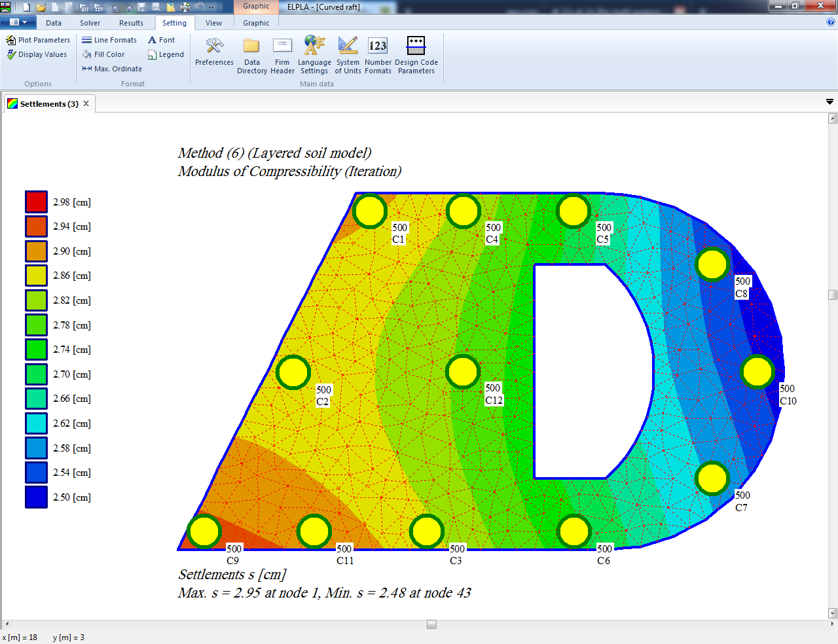This screenshot has height=644, width=838.
Task: Click the undo arrow in quick access toolbar
Action: coord(199,7)
